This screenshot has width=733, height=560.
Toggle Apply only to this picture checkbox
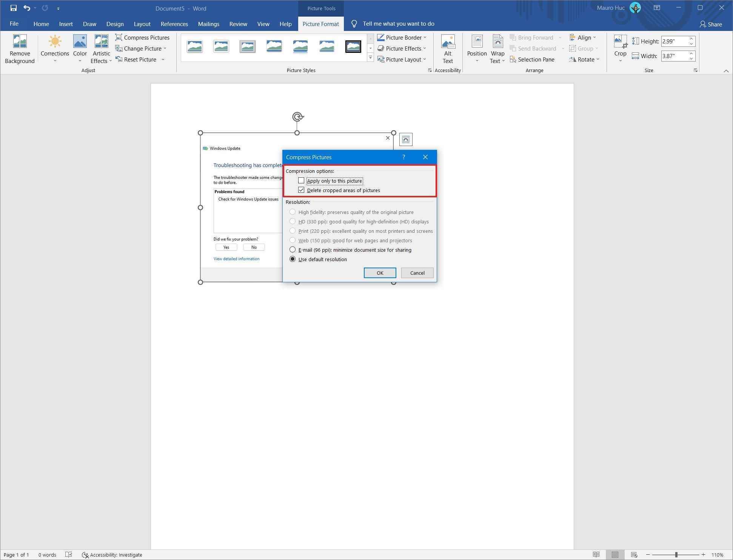pos(301,181)
